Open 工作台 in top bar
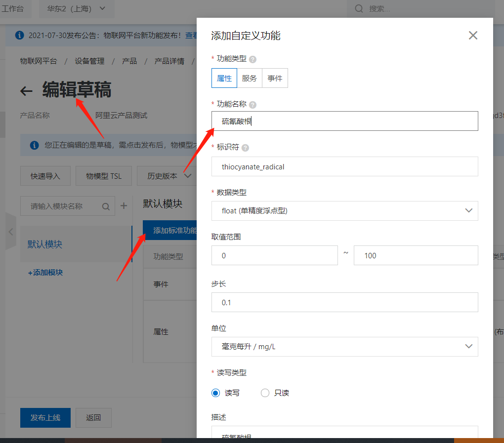The image size is (504, 443). 13,9
